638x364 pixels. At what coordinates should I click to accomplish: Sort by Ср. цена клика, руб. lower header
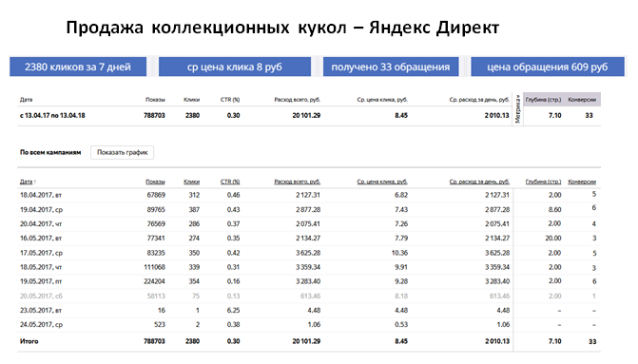click(x=382, y=182)
